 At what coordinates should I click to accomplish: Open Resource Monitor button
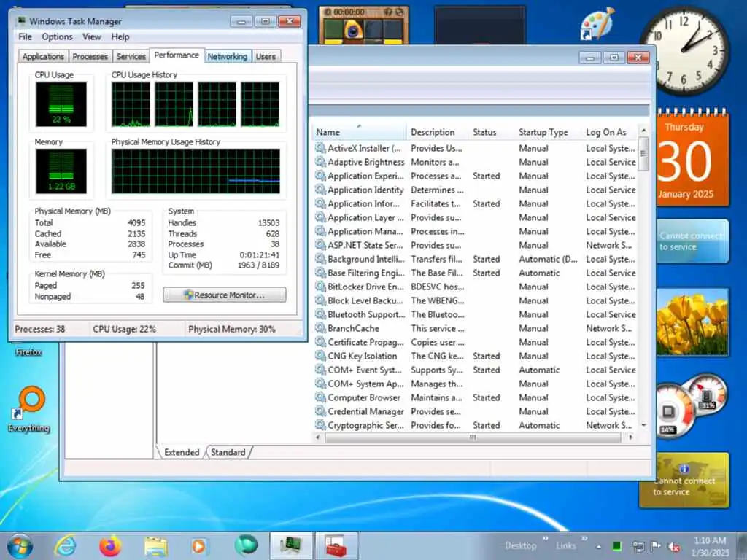[225, 295]
